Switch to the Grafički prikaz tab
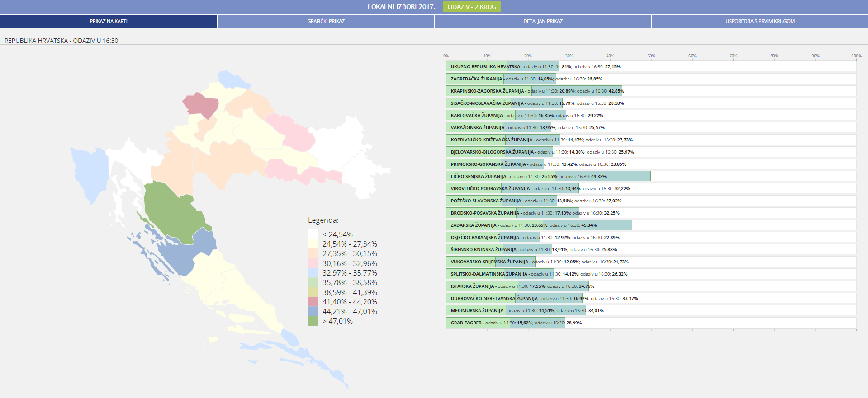The height and width of the screenshot is (398, 868). 326,21
